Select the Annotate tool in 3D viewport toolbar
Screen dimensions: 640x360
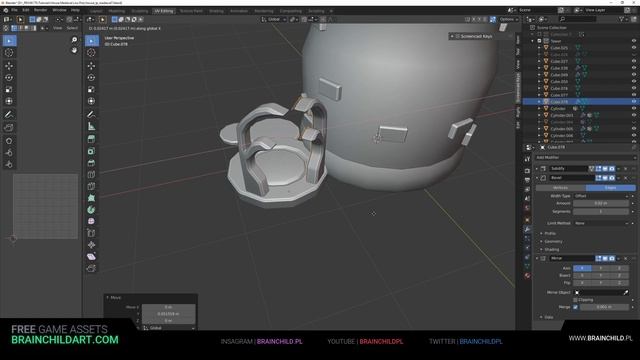click(91, 114)
